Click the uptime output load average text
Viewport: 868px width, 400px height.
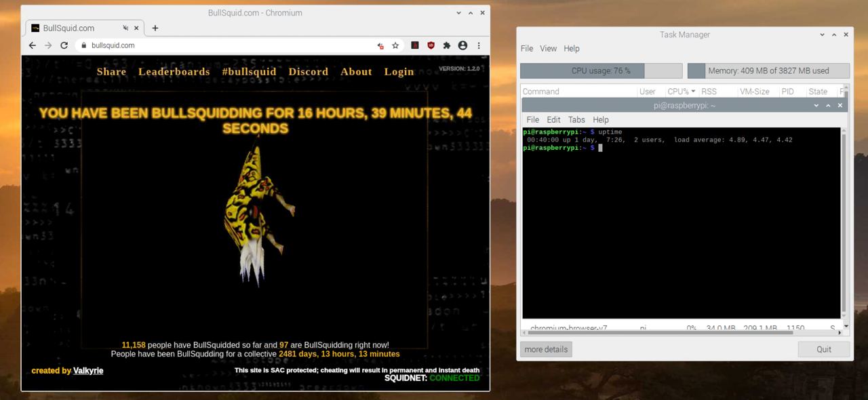(733, 140)
